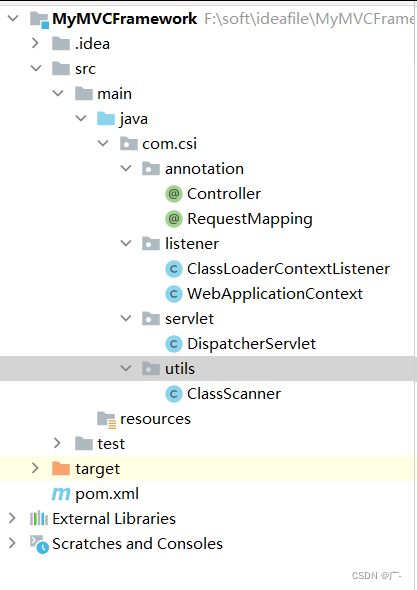The height and width of the screenshot is (590, 417).
Task: Select the com.csi package
Action: 169,144
